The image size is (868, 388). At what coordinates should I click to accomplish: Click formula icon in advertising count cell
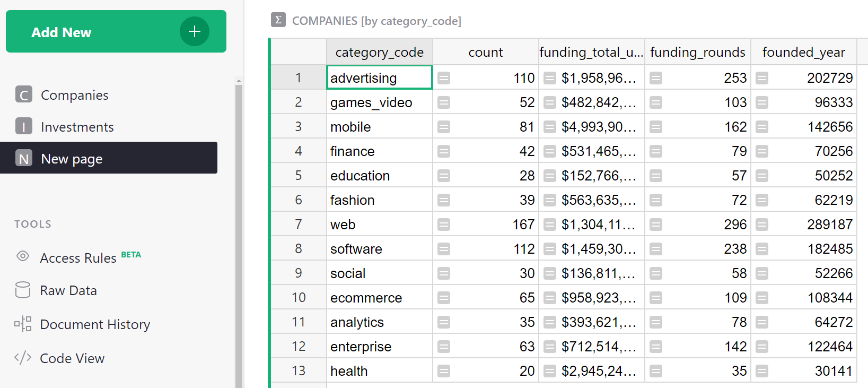click(x=444, y=78)
